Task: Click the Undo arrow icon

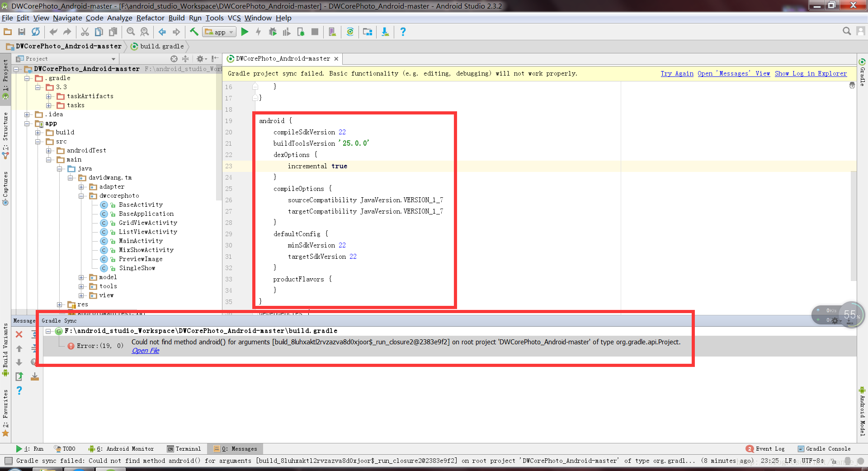Action: point(53,32)
